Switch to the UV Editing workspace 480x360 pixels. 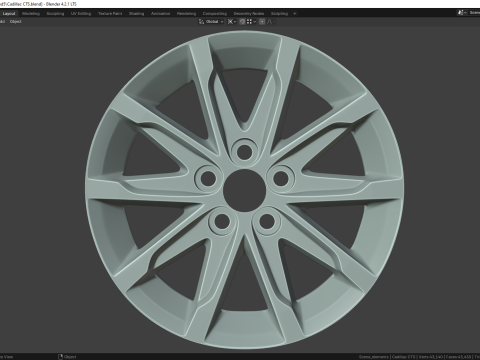tap(81, 14)
